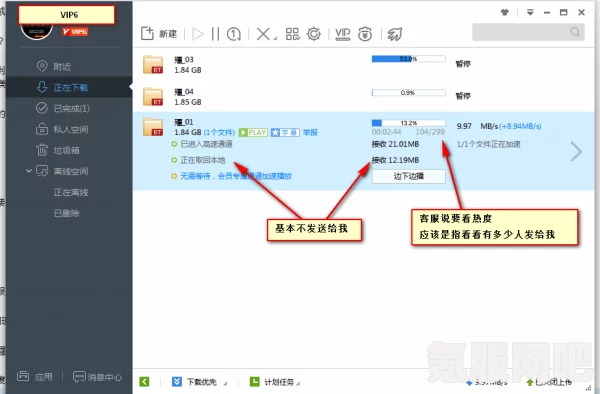Click the 暂停 status of the _03 task
The width and height of the screenshot is (600, 394).
[463, 63]
